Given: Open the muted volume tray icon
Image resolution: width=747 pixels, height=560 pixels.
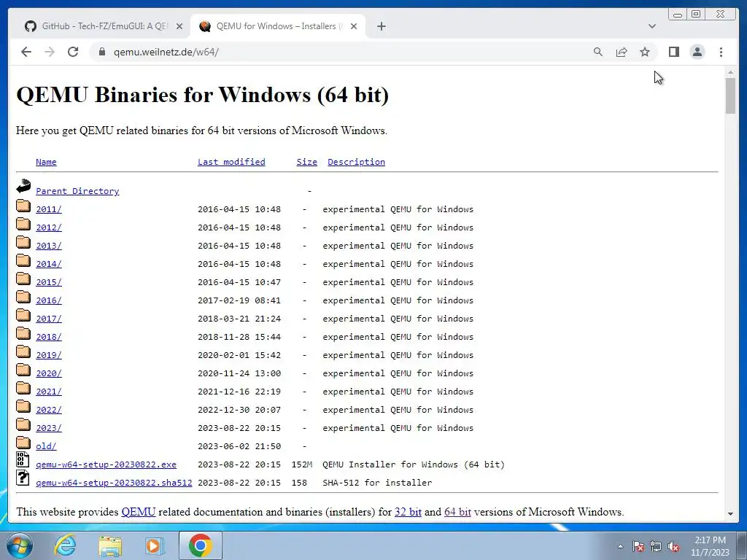Looking at the screenshot, I should (673, 547).
